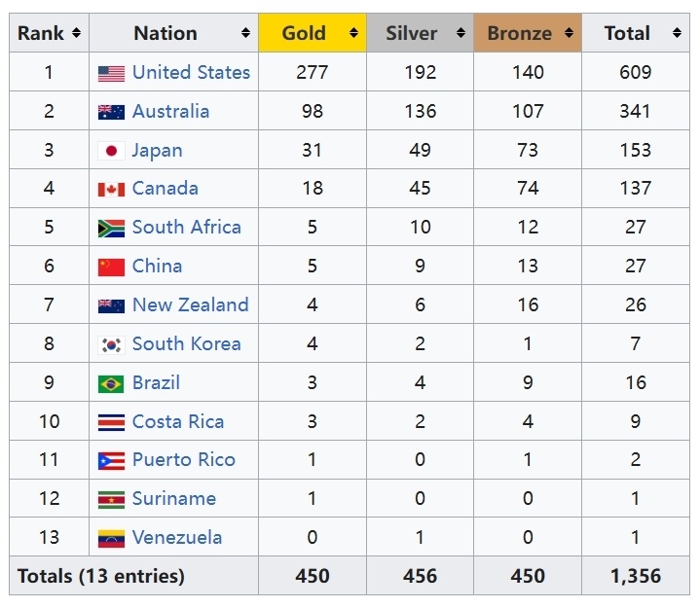Select the Gold column header
Screen dimensions: 700x608
click(313, 33)
